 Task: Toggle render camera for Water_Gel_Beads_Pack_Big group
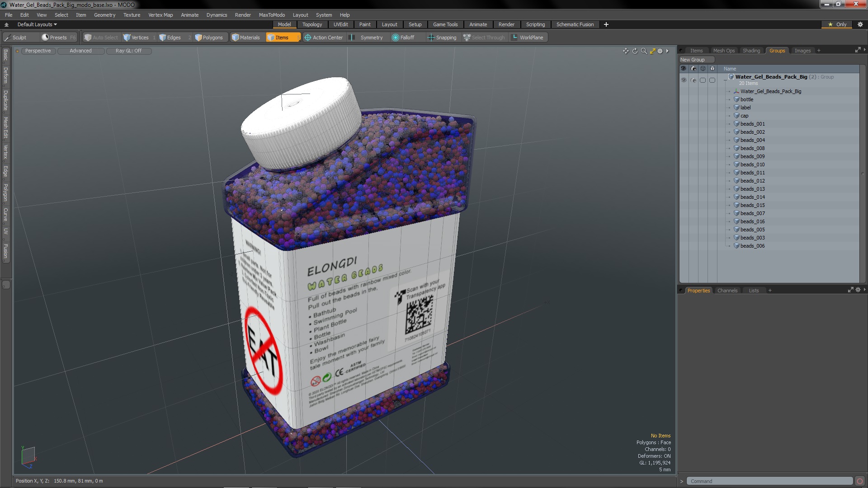(693, 80)
